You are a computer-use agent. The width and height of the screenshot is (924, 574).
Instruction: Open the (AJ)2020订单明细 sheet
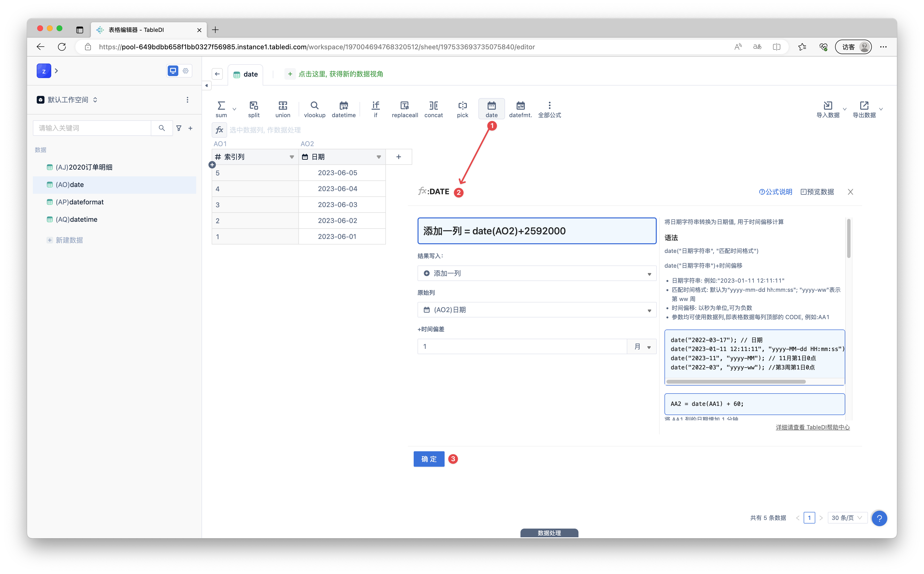tap(114, 167)
